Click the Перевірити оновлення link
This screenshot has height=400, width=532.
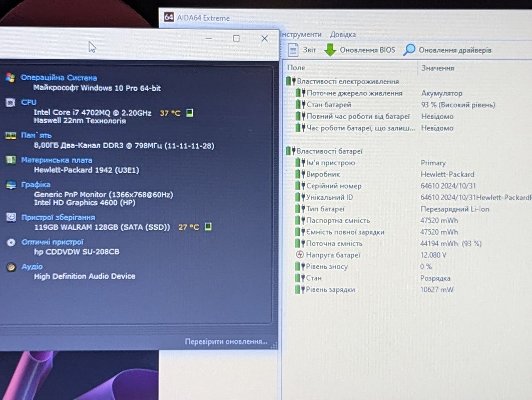[x=226, y=341]
